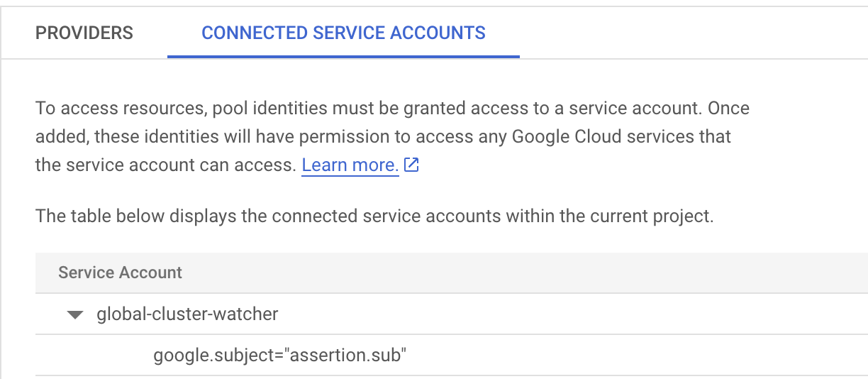The image size is (868, 379).
Task: Follow the Learn more link
Action: coord(350,165)
